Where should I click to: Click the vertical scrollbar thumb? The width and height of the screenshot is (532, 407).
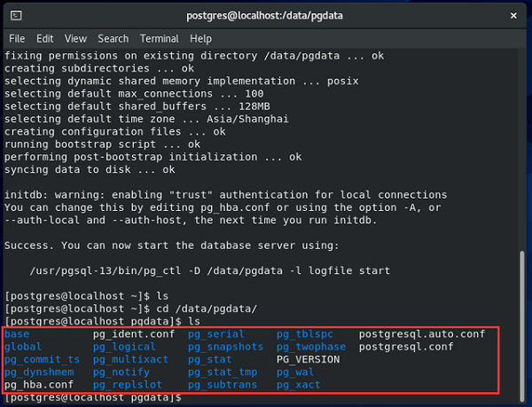522,326
